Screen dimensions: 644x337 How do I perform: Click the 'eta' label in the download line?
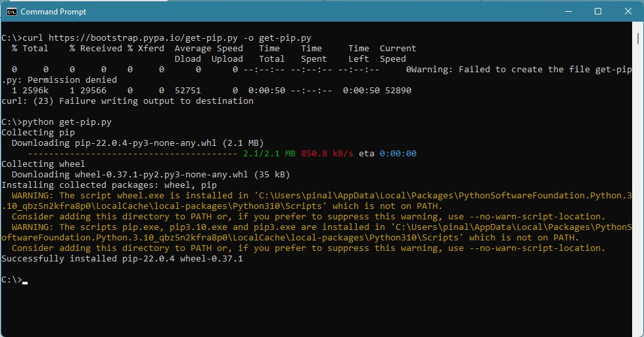(367, 154)
